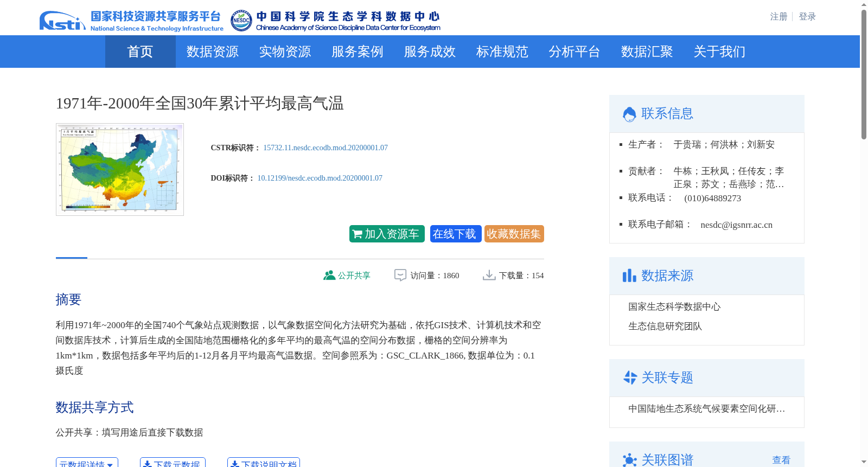Click the 收藏数据集 button
868x467 pixels.
click(514, 234)
